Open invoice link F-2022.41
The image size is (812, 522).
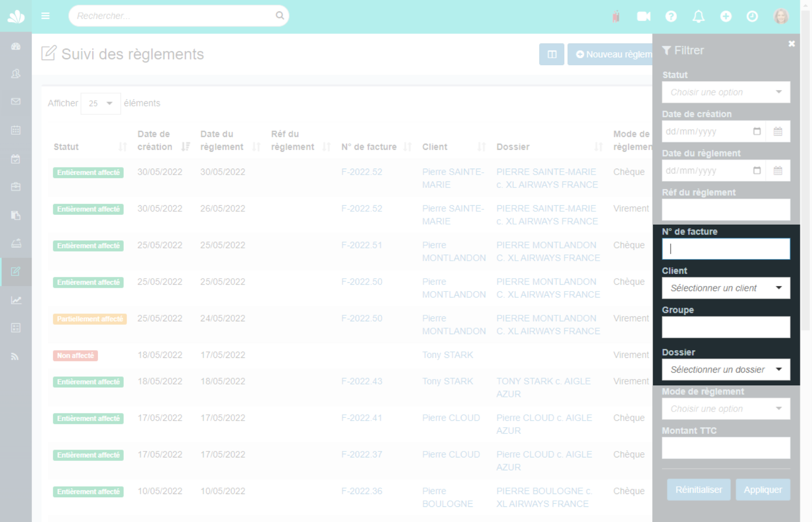click(x=362, y=418)
